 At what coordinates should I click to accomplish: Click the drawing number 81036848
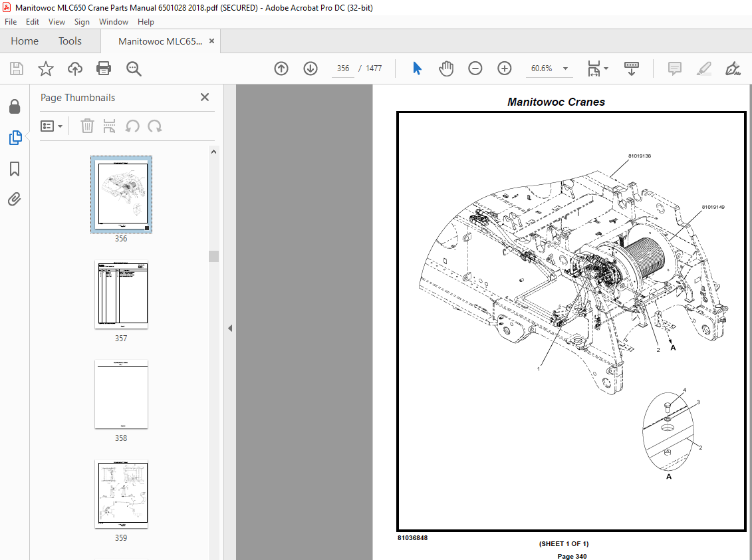[x=412, y=538]
